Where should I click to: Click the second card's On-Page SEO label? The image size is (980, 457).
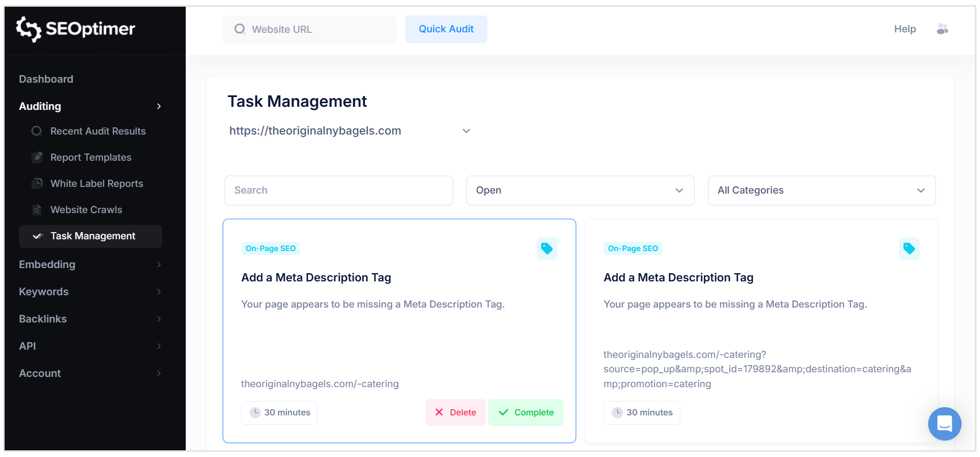[x=633, y=249]
